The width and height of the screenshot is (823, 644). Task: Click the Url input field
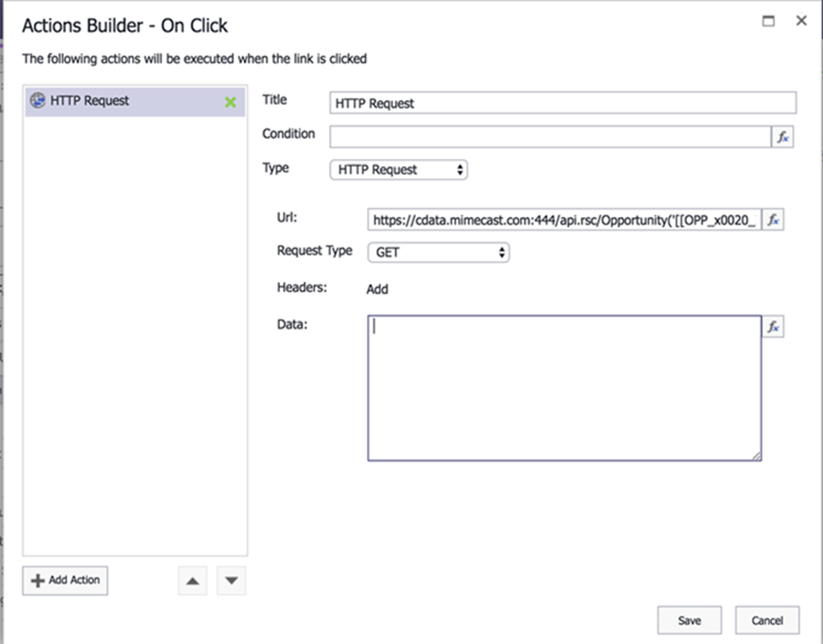point(564,220)
